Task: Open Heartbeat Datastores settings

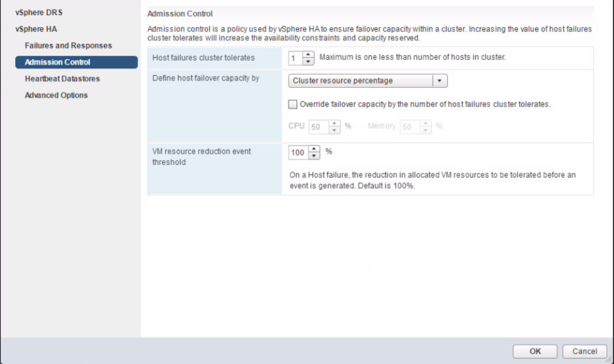Action: pos(62,79)
